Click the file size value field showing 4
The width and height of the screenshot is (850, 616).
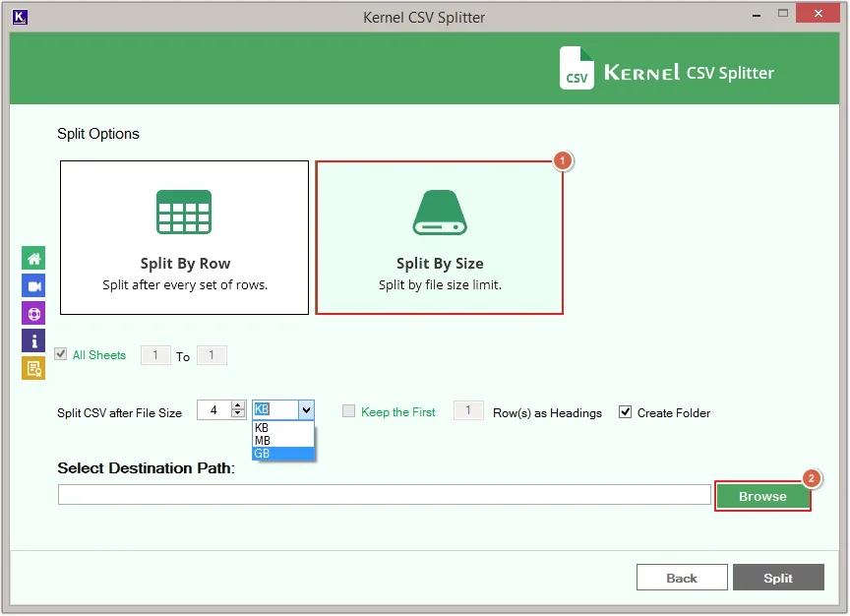214,410
